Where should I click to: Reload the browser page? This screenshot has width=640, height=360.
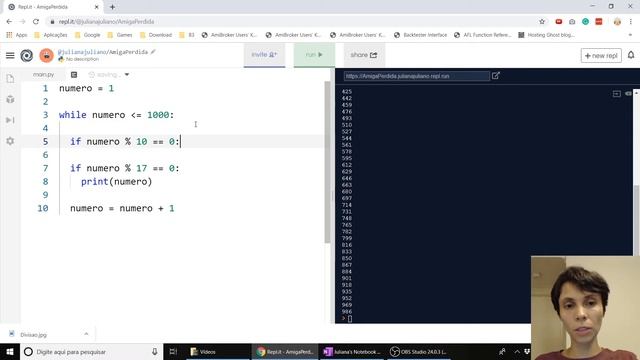tap(36, 22)
